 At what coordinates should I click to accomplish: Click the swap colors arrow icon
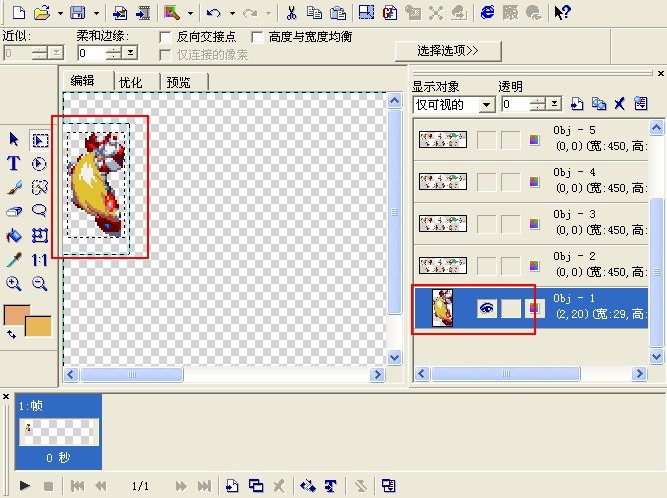[x=11, y=335]
